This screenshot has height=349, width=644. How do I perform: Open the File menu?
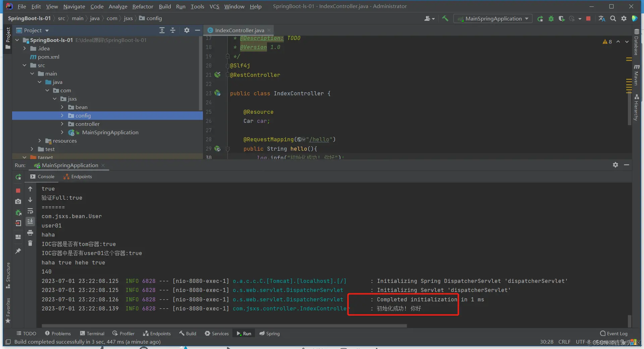click(22, 6)
